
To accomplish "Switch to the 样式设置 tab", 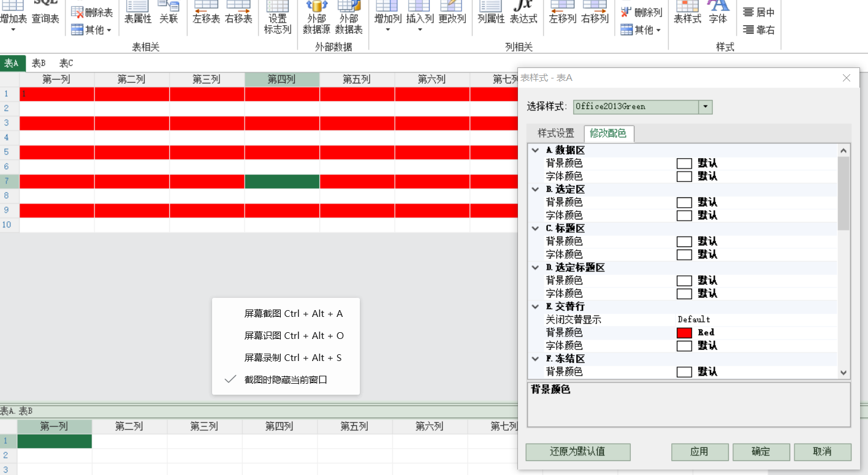I will tap(555, 133).
